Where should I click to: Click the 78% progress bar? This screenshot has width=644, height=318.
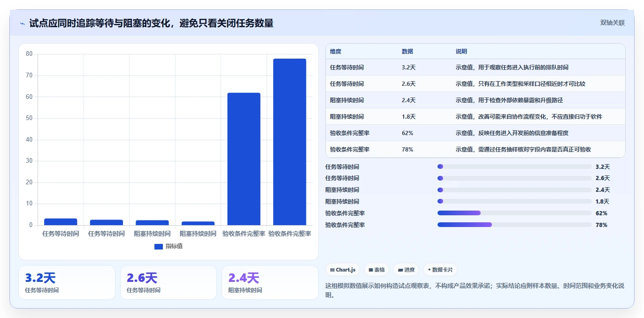[514, 225]
